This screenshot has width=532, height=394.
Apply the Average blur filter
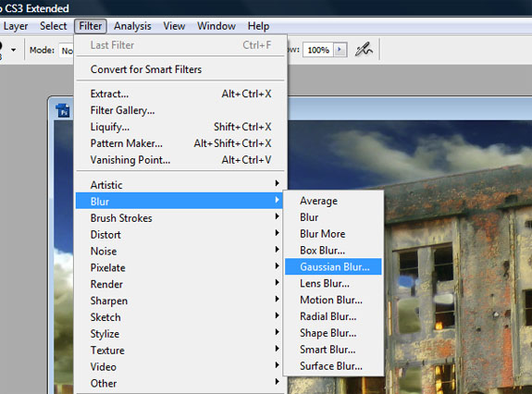tap(333, 201)
